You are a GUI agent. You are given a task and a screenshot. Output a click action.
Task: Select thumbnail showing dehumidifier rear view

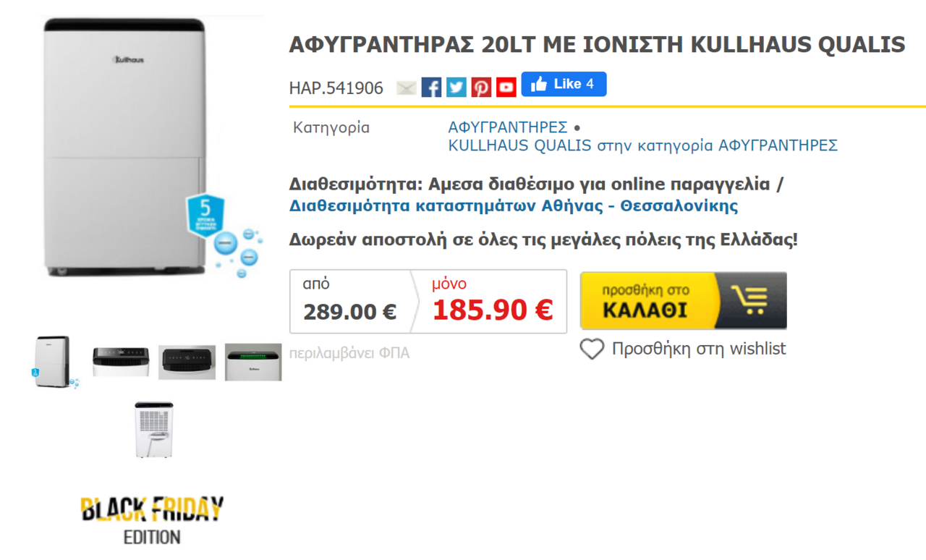(154, 430)
